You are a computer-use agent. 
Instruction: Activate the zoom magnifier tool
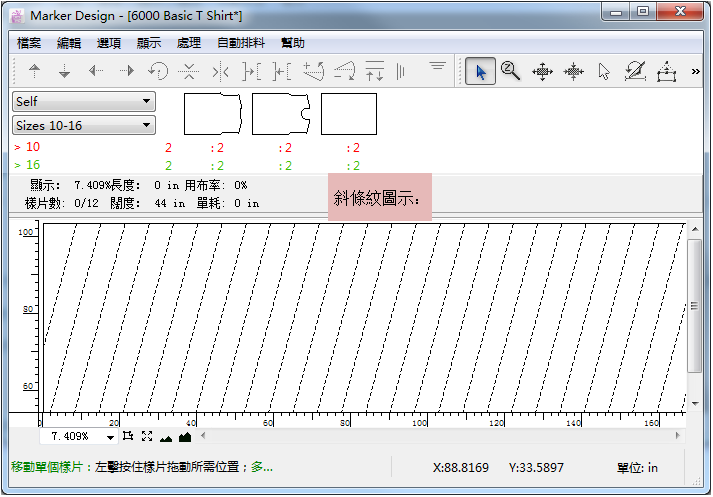click(510, 72)
